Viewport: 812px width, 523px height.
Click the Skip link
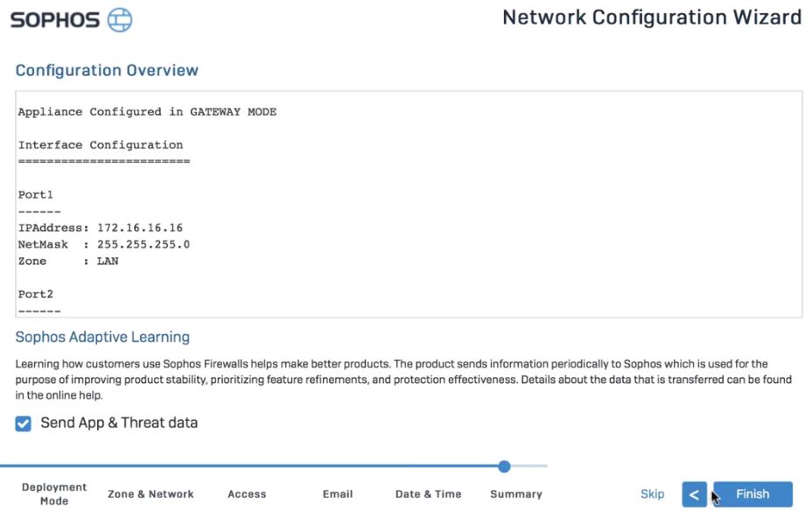click(x=652, y=494)
